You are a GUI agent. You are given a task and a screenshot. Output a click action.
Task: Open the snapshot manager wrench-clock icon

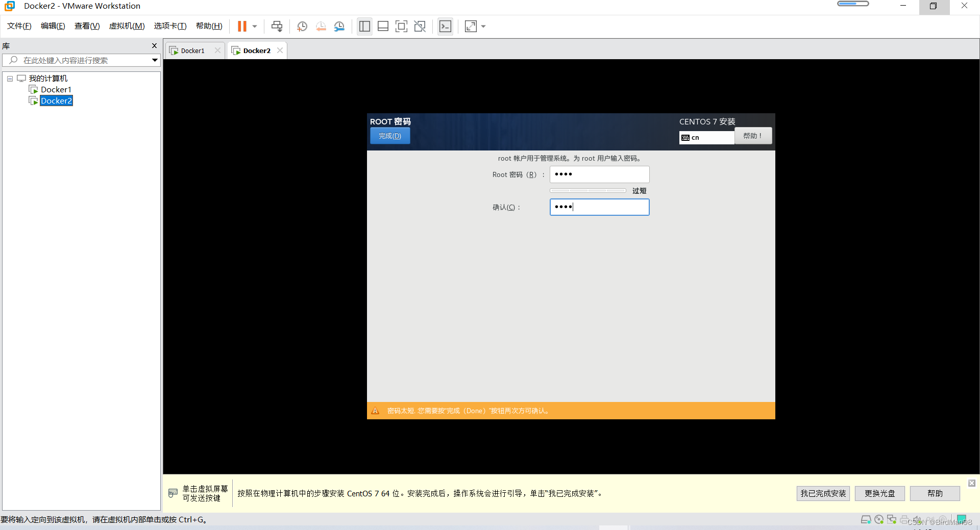pos(339,26)
